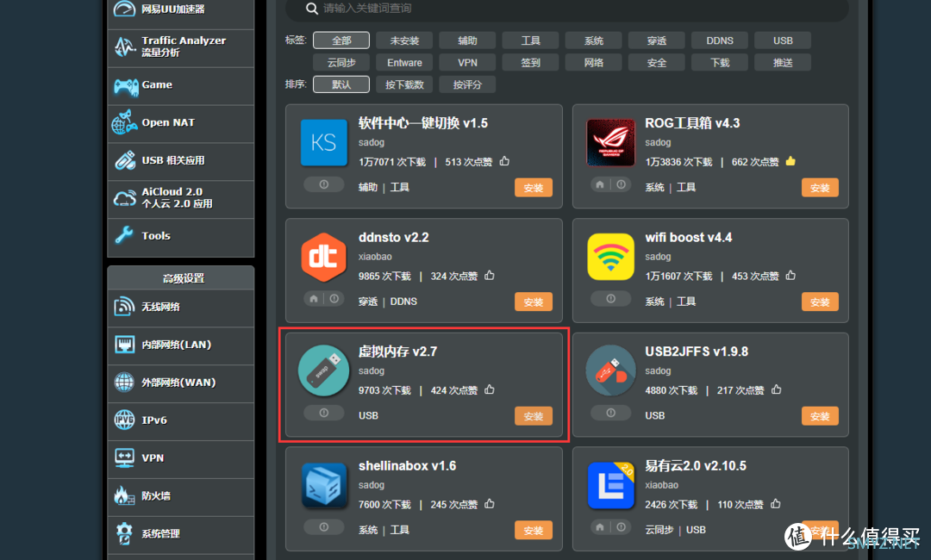Select the 未安装 tag filter
Viewport: 931px width, 560px height.
pos(404,40)
